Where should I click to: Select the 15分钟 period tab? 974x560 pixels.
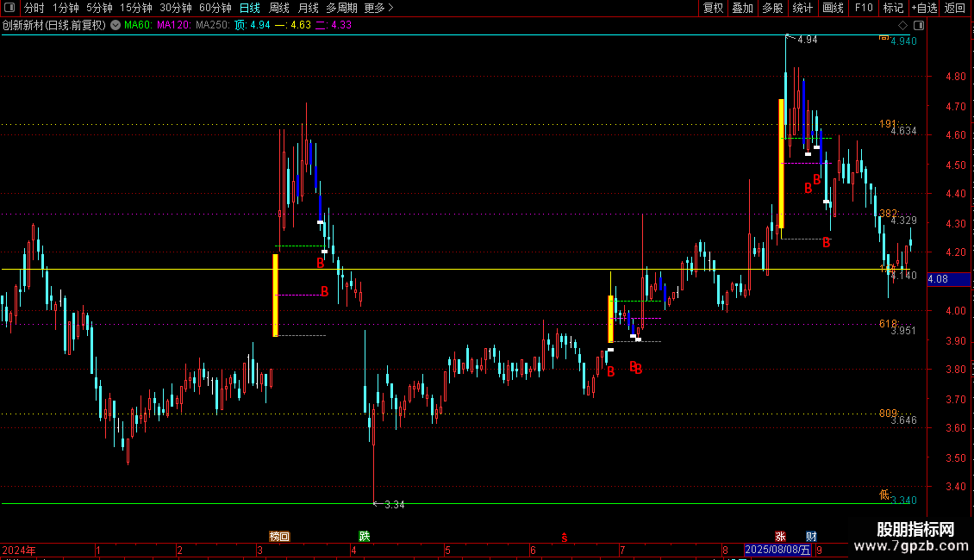(135, 8)
